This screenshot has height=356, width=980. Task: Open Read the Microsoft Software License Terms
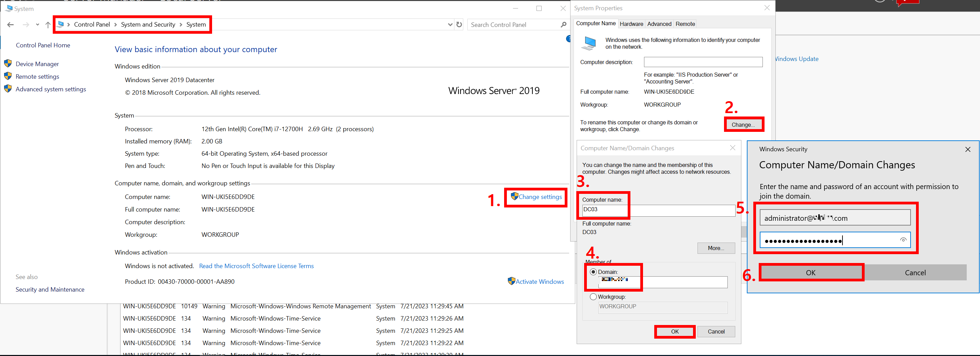(256, 266)
